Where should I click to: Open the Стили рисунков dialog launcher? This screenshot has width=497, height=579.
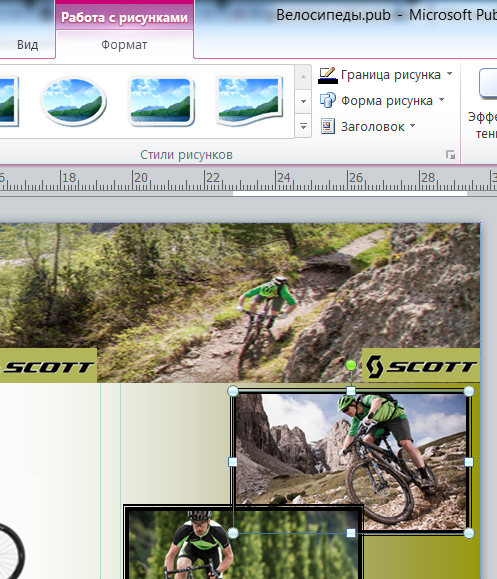[450, 155]
